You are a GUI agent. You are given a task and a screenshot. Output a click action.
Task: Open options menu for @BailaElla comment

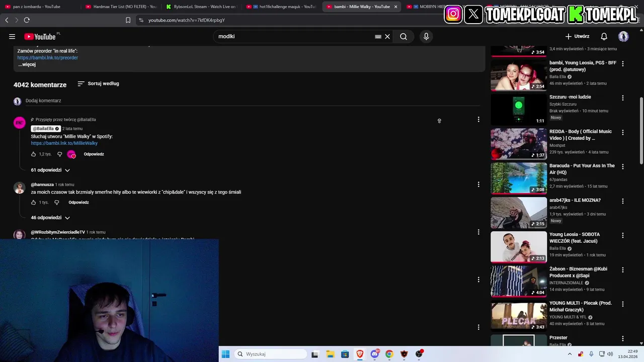478,120
